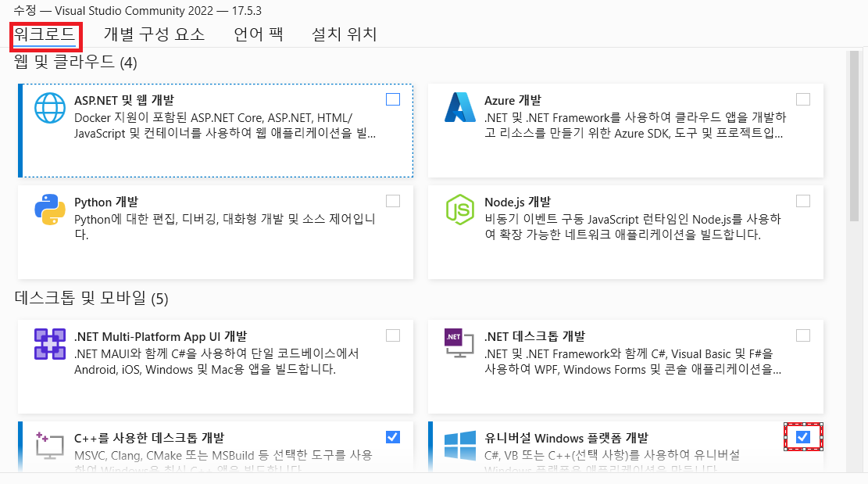Click the .NET MAUI description text

(216, 361)
